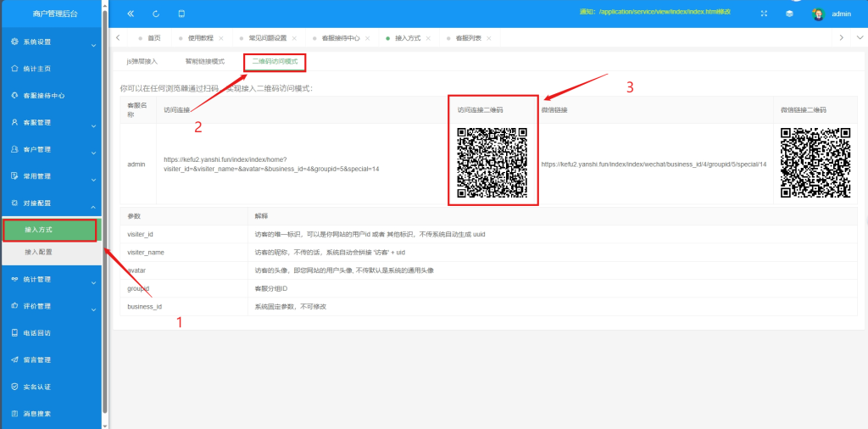
Task: Click the icon beside 消息搜索
Action: tap(15, 414)
